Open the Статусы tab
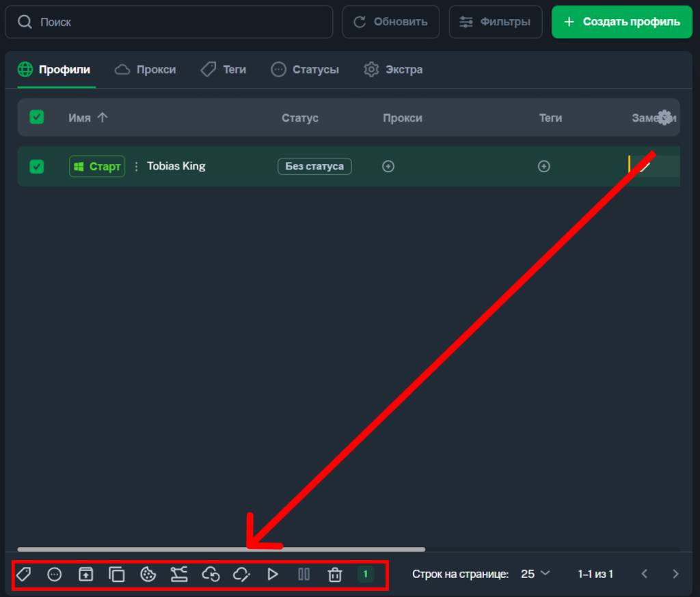 (x=305, y=70)
